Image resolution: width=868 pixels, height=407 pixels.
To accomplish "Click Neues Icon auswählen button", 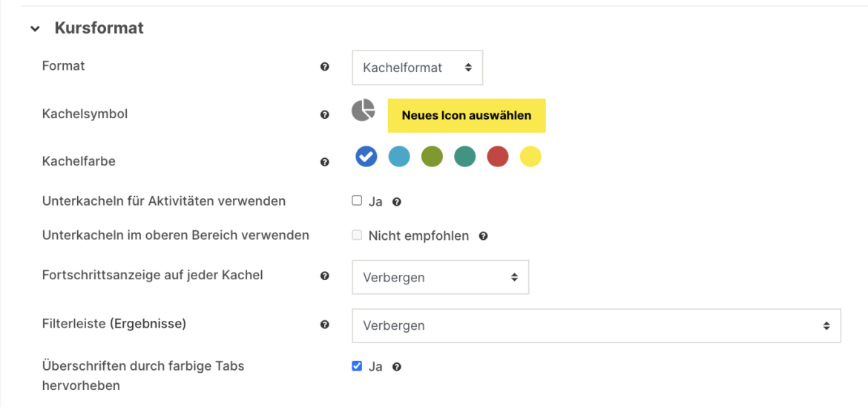I will (467, 115).
